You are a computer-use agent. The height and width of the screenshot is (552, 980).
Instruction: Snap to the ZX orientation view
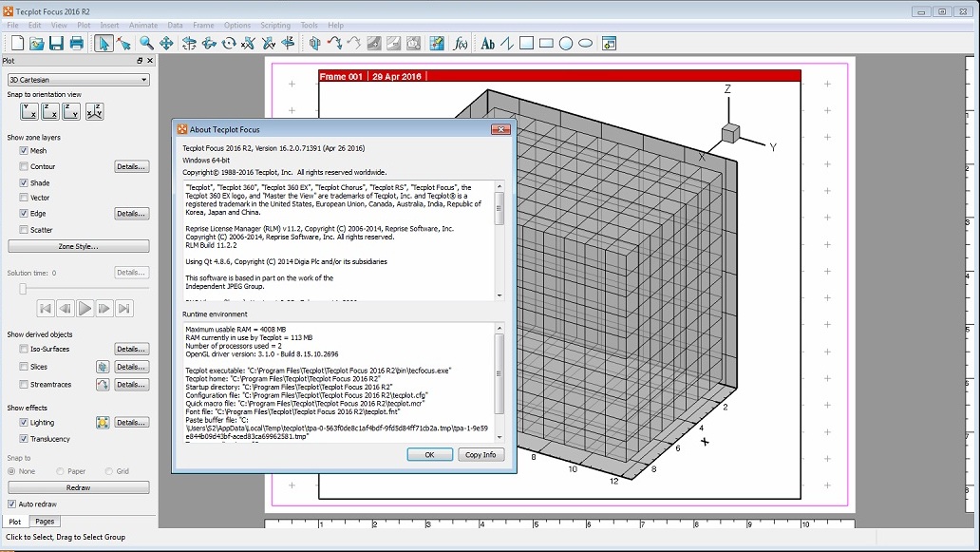(50, 111)
